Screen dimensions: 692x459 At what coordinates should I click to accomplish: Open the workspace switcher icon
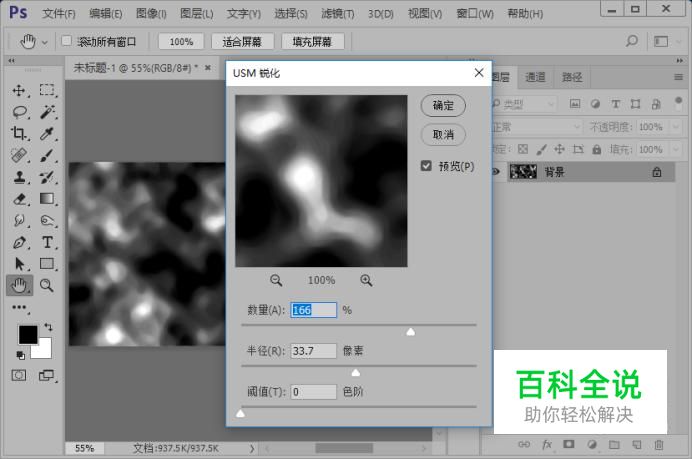661,41
